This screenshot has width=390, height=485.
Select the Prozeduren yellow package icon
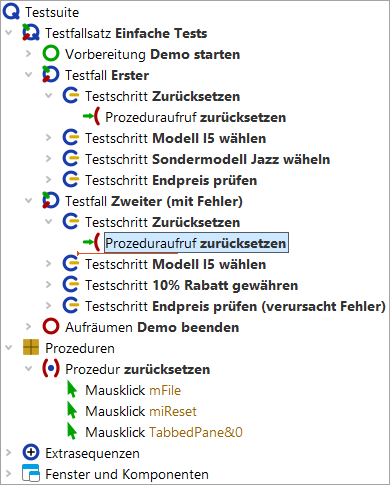[x=31, y=348]
